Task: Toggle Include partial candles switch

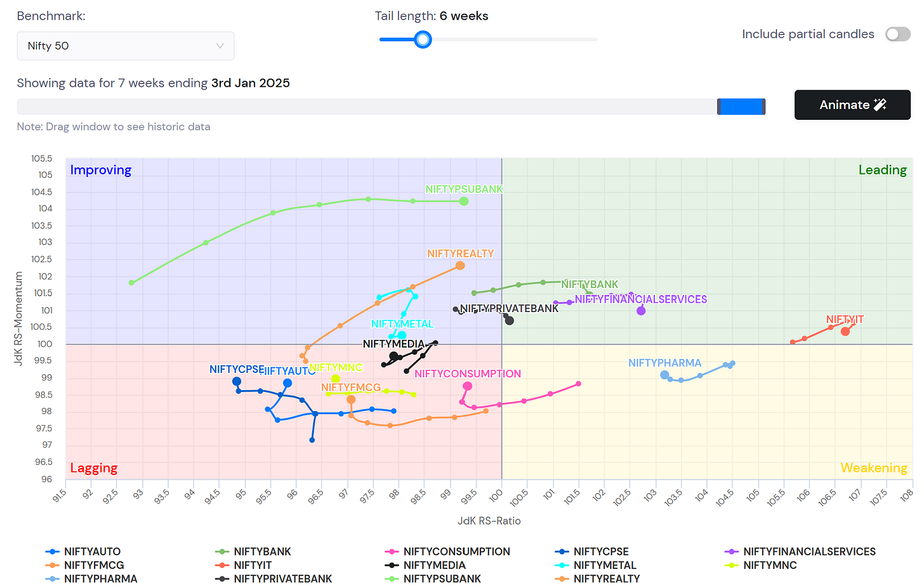Action: [898, 34]
